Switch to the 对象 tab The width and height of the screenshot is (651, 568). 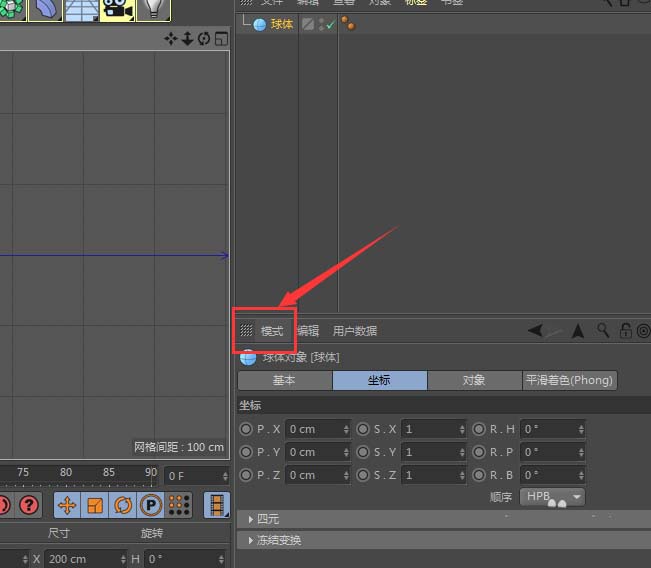click(x=474, y=380)
